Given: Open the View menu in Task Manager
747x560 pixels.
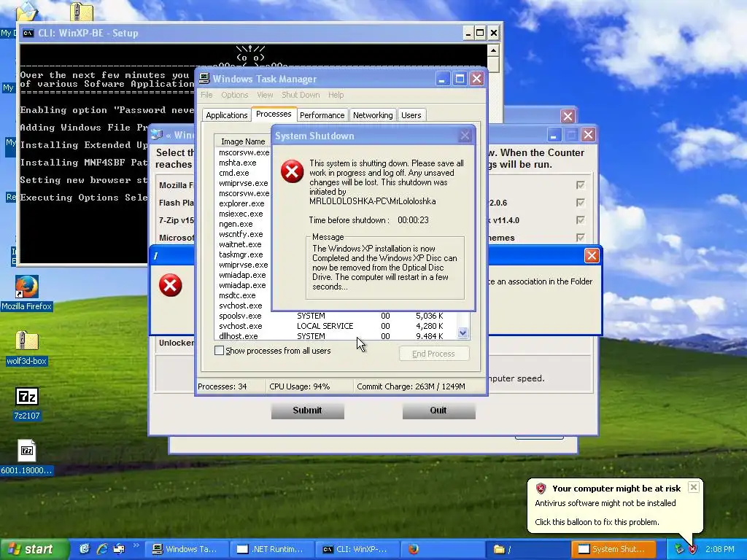Looking at the screenshot, I should coord(265,95).
